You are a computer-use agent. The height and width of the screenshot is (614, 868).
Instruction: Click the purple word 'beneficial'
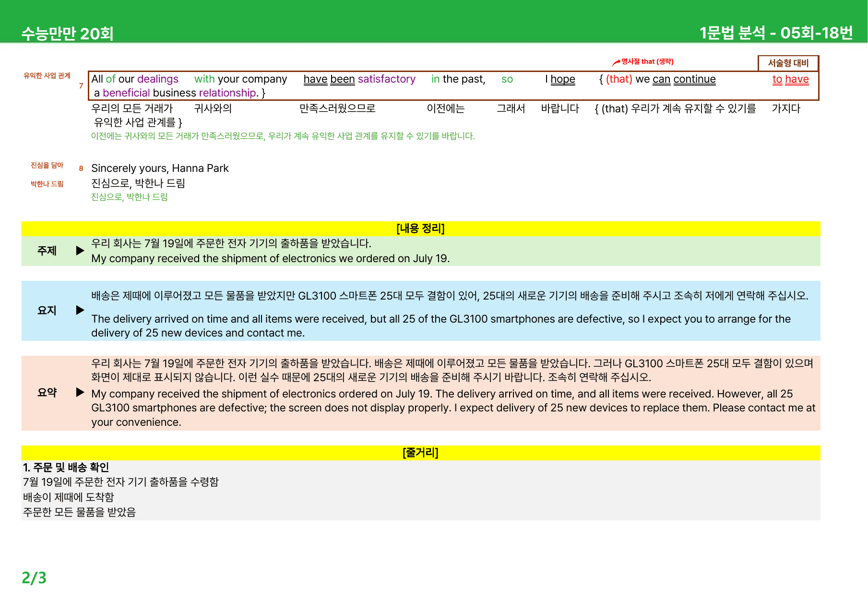[x=126, y=93]
